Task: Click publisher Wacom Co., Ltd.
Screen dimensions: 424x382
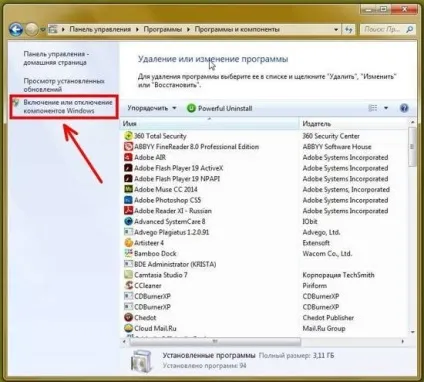Action: click(x=327, y=254)
